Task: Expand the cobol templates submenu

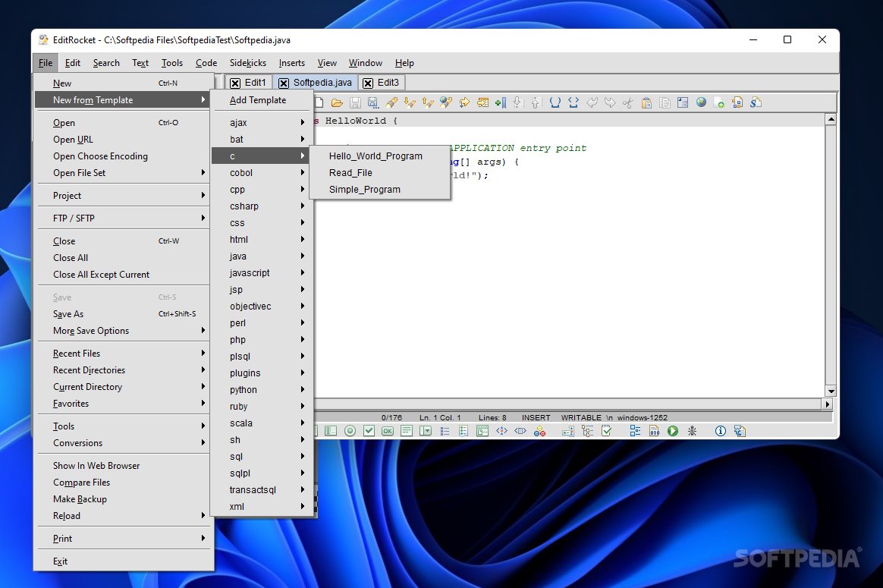Action: pos(261,173)
